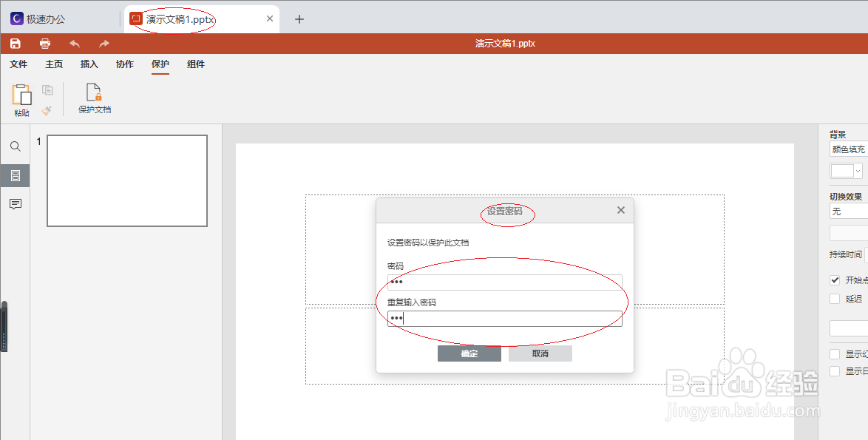Open a new tab with the plus button
Viewport: 868px width, 440px height.
coord(299,18)
